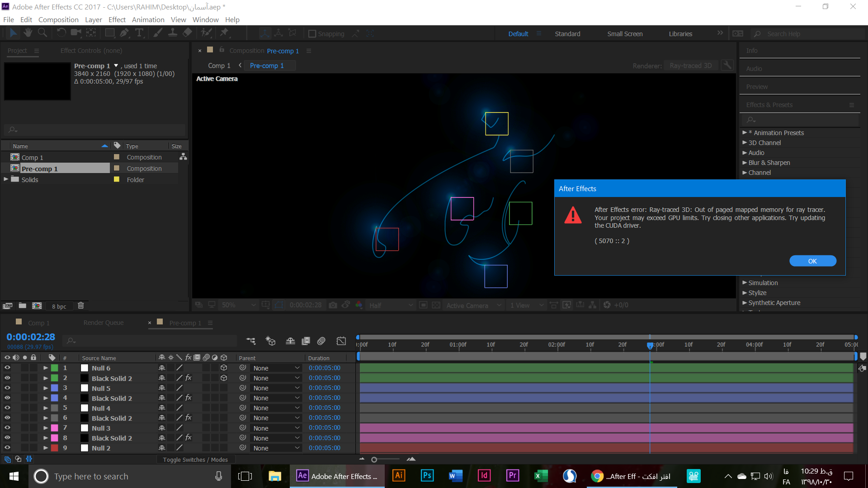Viewport: 868px width, 488px height.
Task: Click the Solo layer icon on Null 6
Action: click(25, 368)
